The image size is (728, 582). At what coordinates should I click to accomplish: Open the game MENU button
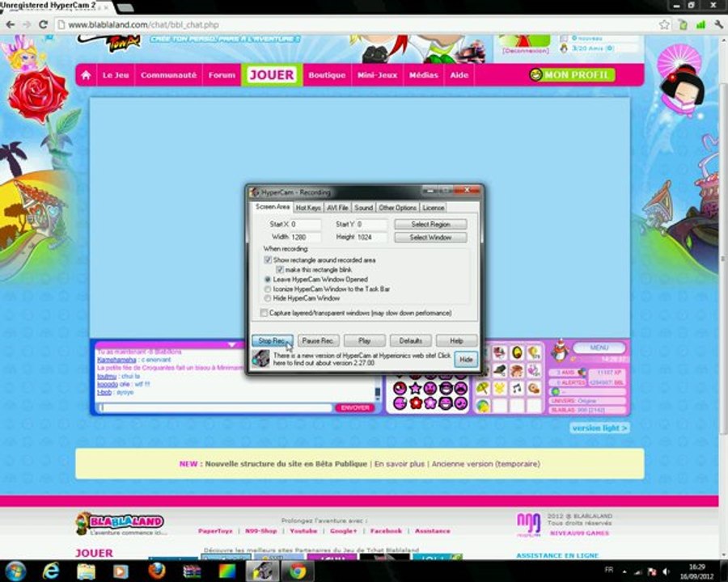599,348
